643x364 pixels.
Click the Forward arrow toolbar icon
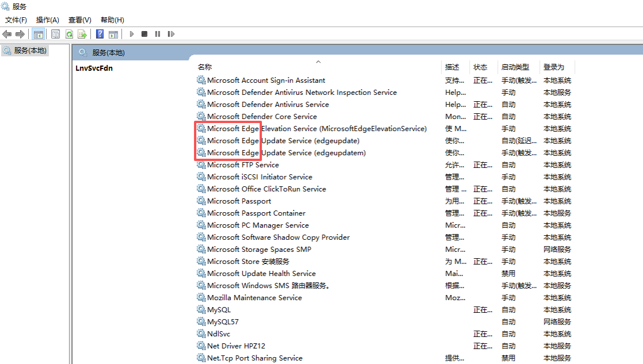tap(20, 34)
